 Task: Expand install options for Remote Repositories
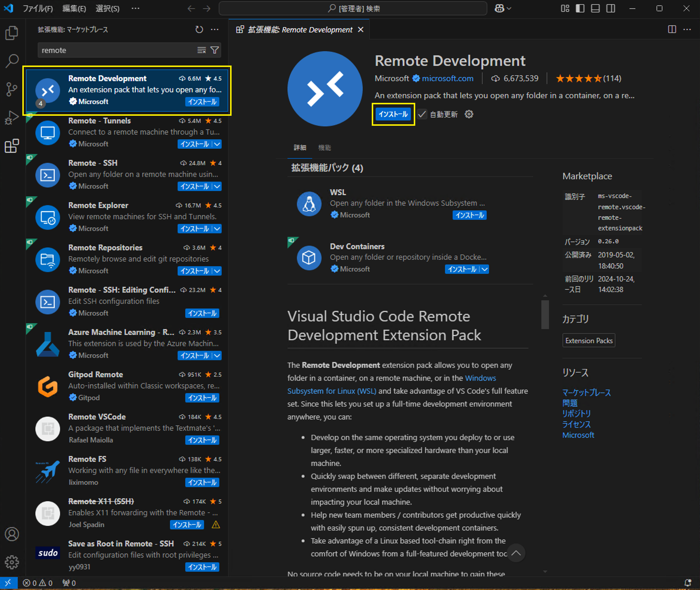point(217,271)
